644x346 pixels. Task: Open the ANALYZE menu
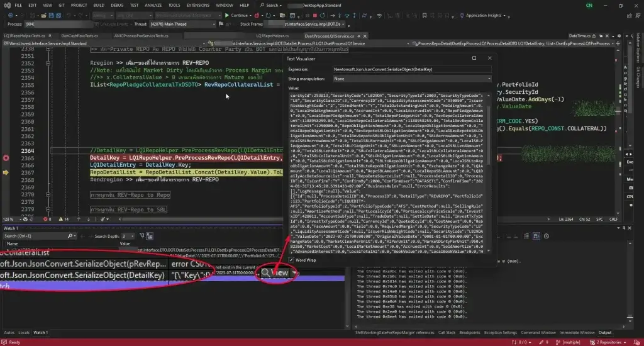(153, 5)
